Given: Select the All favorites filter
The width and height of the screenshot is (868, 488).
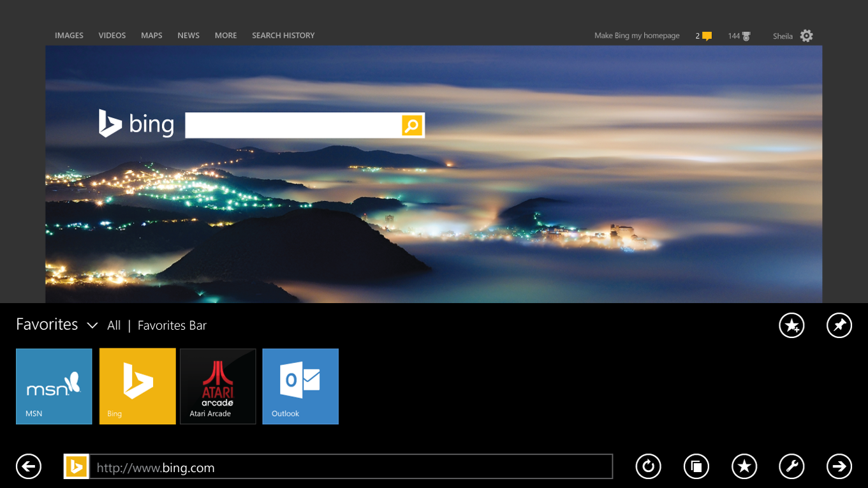Looking at the screenshot, I should click(x=114, y=325).
